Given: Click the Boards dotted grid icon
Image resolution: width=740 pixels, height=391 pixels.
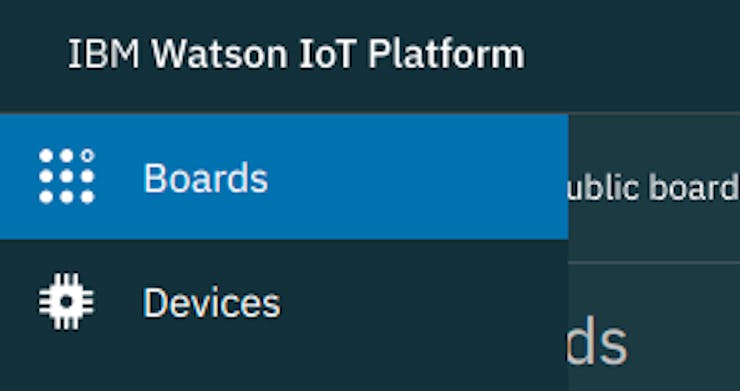Looking at the screenshot, I should pos(67,176).
